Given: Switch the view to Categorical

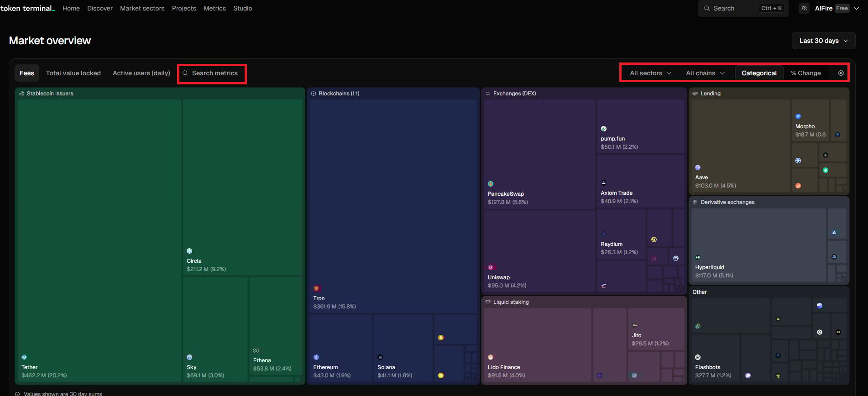Looking at the screenshot, I should point(759,73).
